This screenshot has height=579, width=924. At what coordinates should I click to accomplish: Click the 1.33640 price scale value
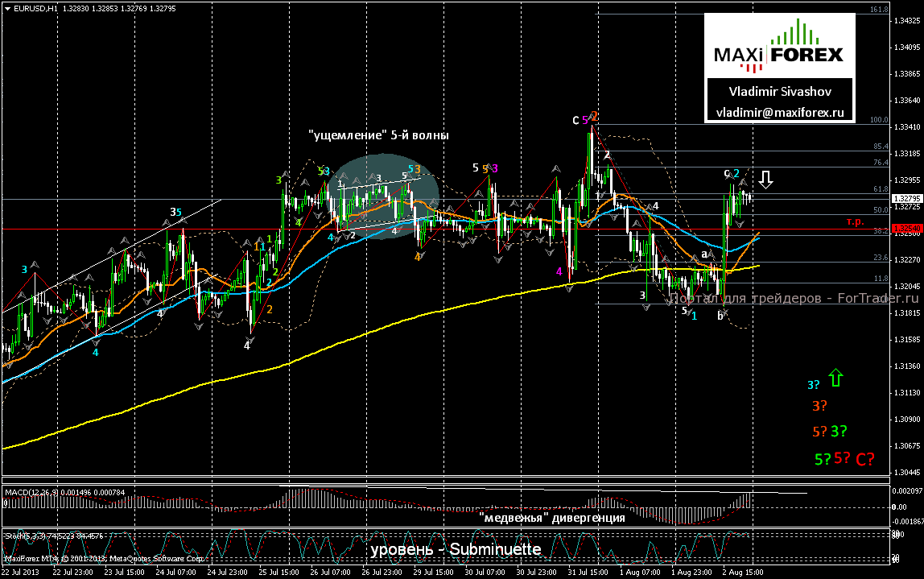[907, 100]
